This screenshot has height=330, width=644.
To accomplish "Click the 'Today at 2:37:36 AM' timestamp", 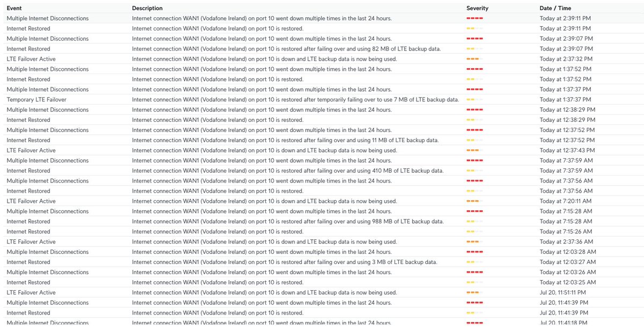I will [x=566, y=242].
